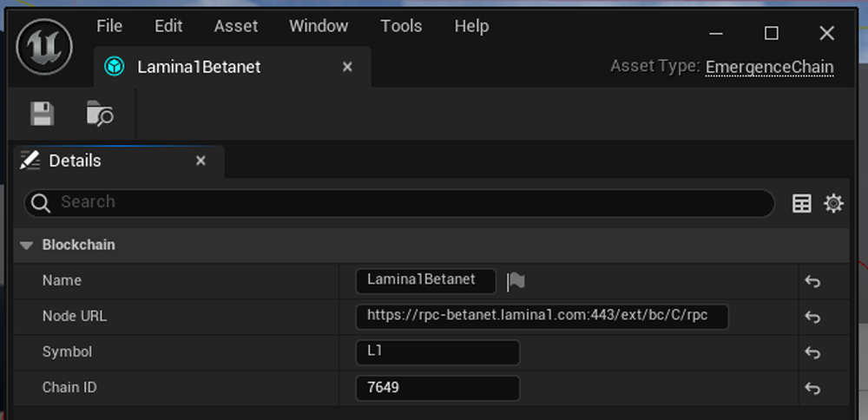Click the Asset Type label text
868x420 pixels.
pos(655,67)
